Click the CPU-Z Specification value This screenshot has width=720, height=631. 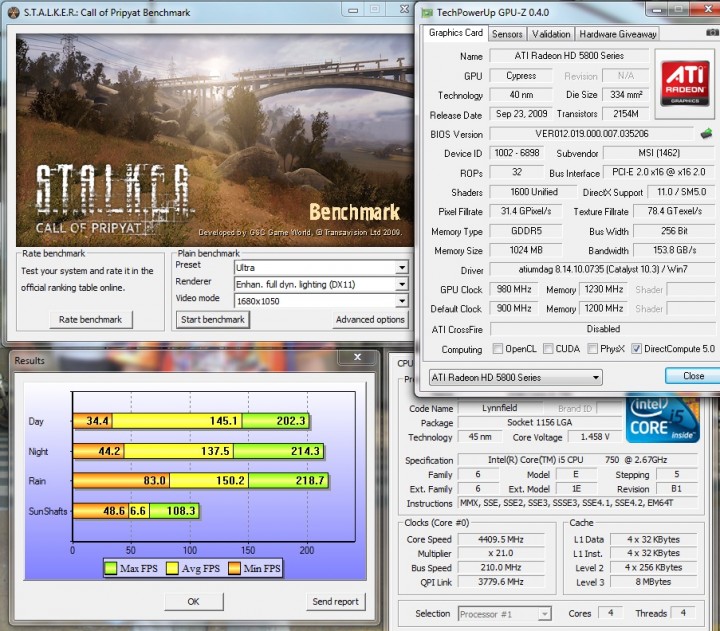coord(578,460)
